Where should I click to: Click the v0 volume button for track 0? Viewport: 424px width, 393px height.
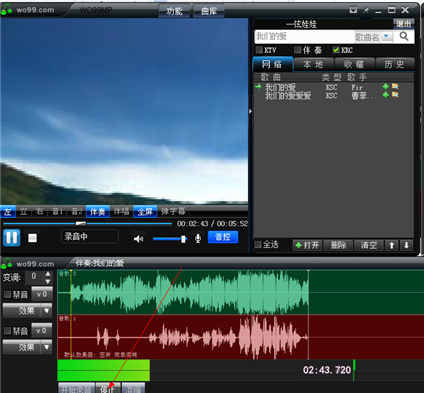[x=42, y=294]
